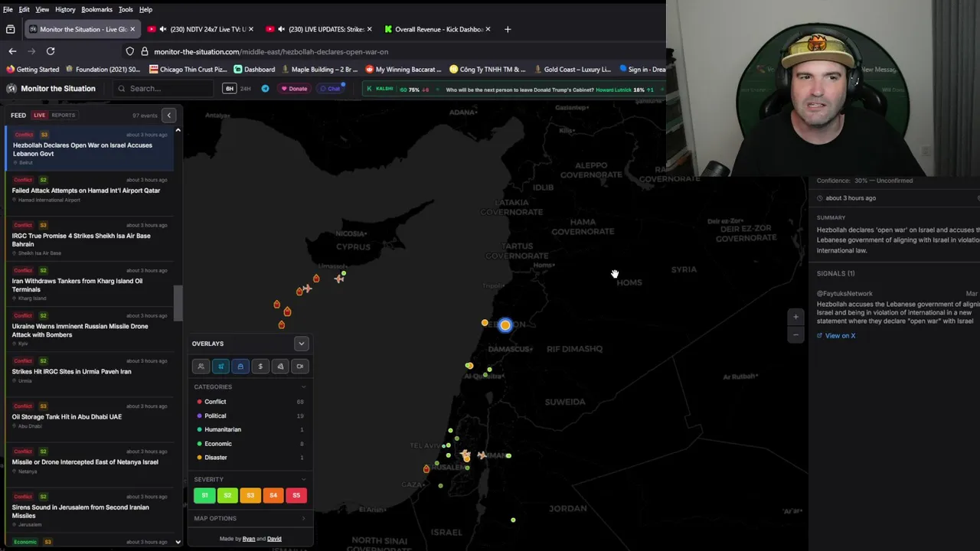Viewport: 980px width, 551px height.
Task: Open Ryan's credit link
Action: point(249,539)
